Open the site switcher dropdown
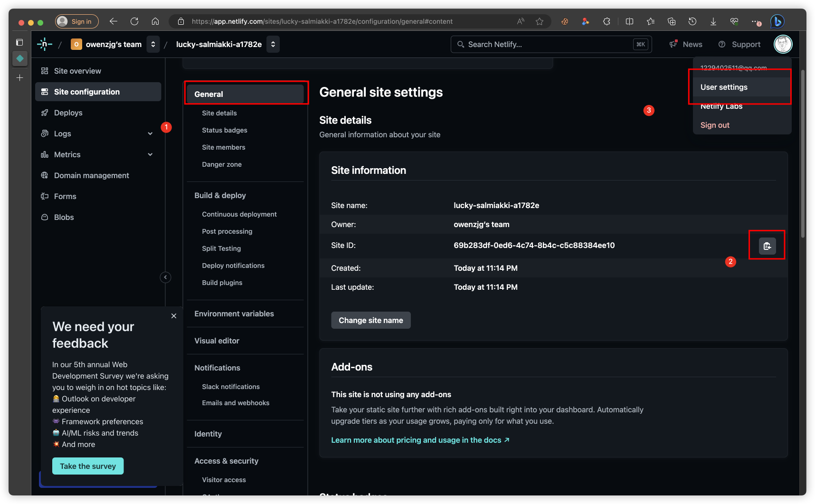 coord(273,44)
